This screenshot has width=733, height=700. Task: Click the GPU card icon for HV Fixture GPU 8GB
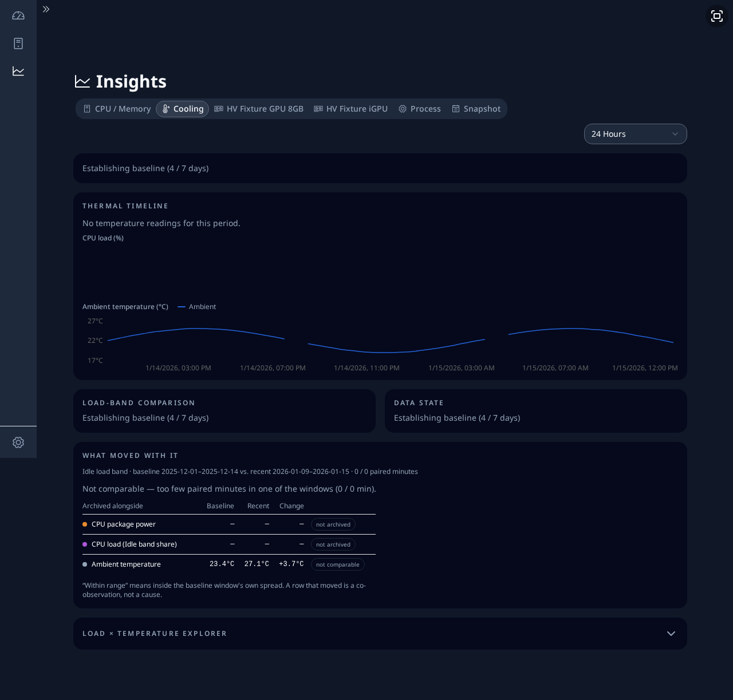click(x=219, y=109)
